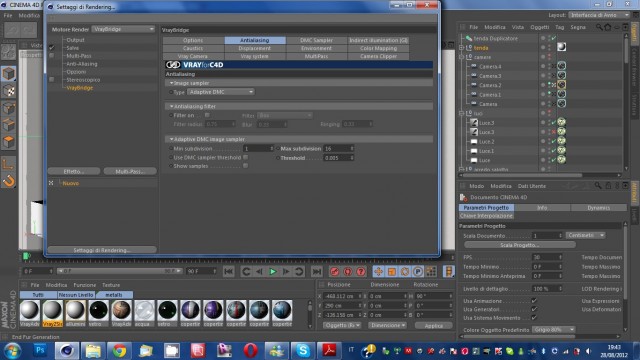Open the Motore Render VrayBridge dropdown
640x360 pixels.
pyautogui.click(x=123, y=29)
